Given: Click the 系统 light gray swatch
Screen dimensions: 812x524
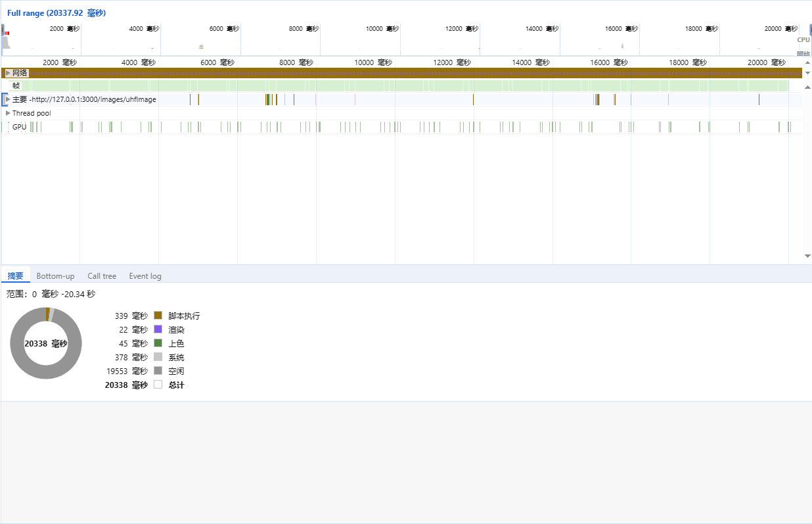Looking at the screenshot, I should (158, 357).
